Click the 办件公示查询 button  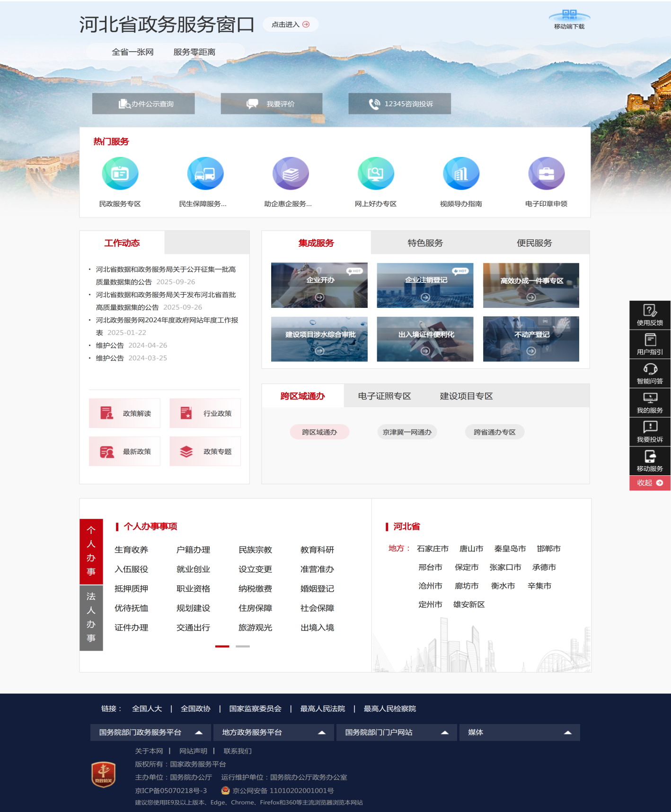[x=143, y=104]
